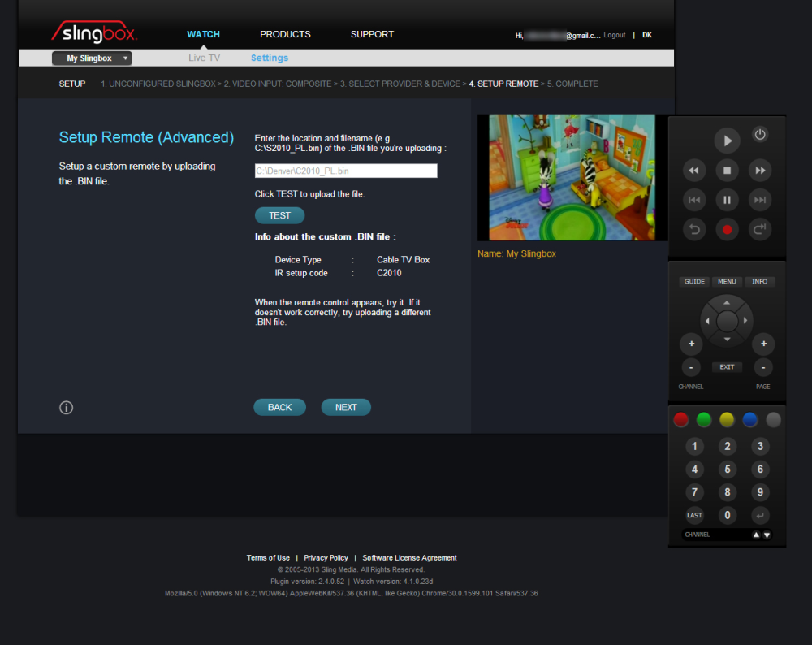Click the live video preview thumbnail
This screenshot has height=645, width=812.
tap(572, 177)
